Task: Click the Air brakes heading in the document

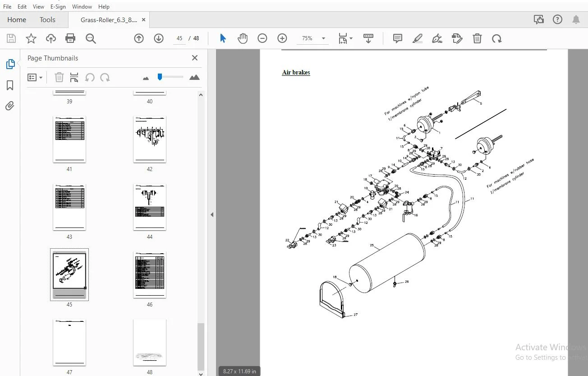Action: (x=296, y=72)
